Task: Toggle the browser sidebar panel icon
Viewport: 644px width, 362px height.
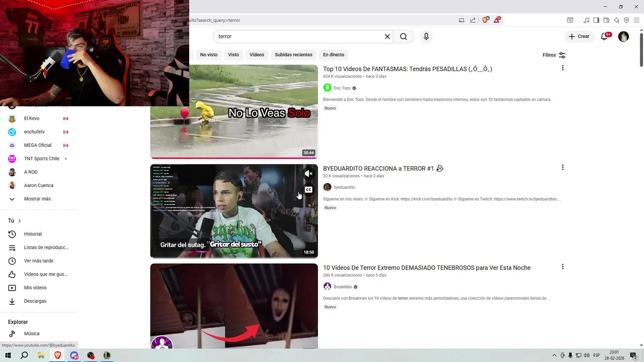Action: [x=596, y=20]
